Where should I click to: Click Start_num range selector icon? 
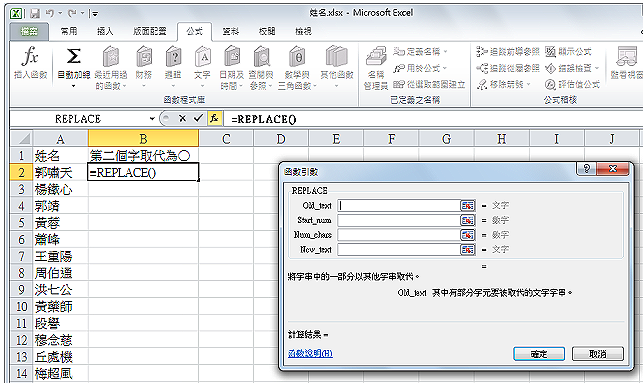tap(467, 220)
